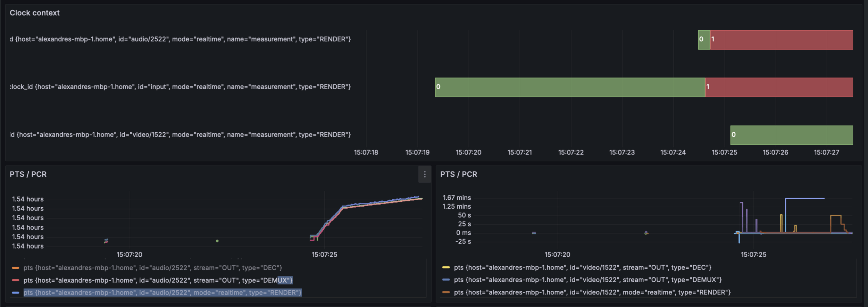This screenshot has width=868, height=307.
Task: Click the 15:07:21 tick on Clock context axis
Action: click(519, 152)
